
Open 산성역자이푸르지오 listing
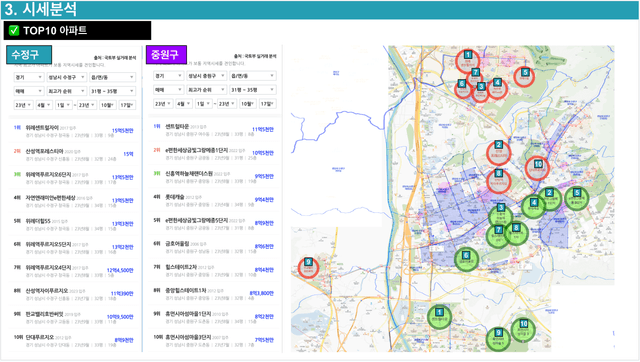tap(73, 294)
